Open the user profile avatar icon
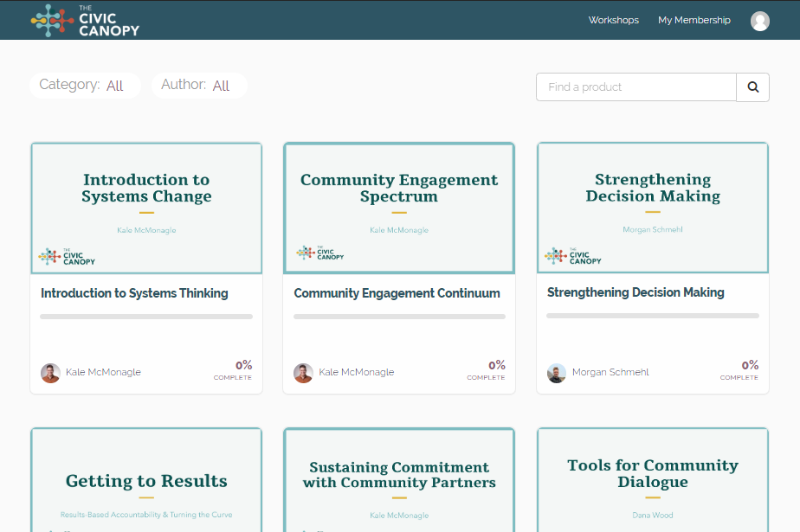The width and height of the screenshot is (800, 532). 759,21
